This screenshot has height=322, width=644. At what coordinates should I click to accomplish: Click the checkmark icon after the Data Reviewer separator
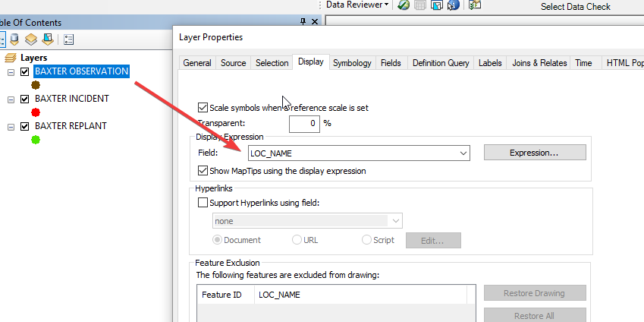click(475, 5)
